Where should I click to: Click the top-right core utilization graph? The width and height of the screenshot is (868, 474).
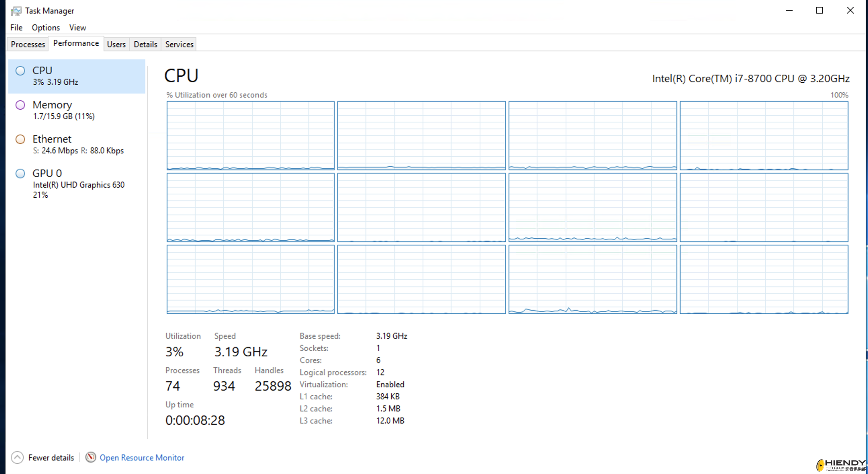(764, 135)
